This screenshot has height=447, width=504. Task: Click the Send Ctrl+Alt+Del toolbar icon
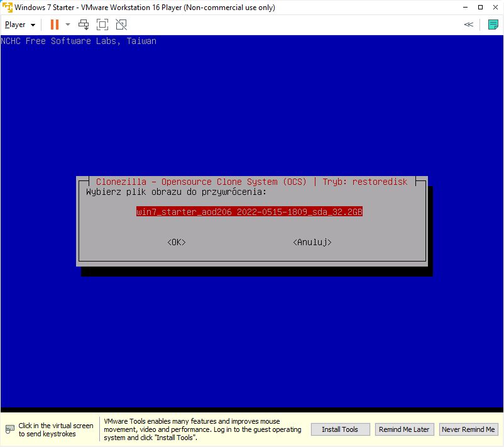84,25
